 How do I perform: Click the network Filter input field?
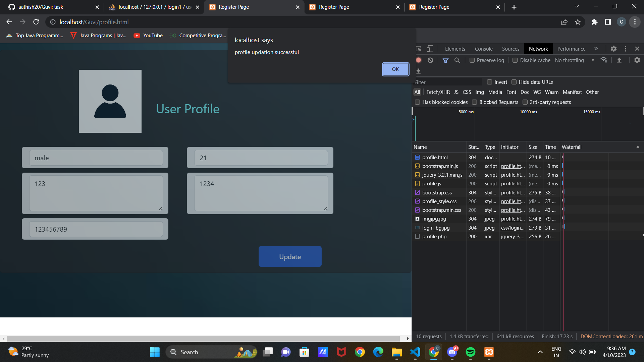point(446,82)
